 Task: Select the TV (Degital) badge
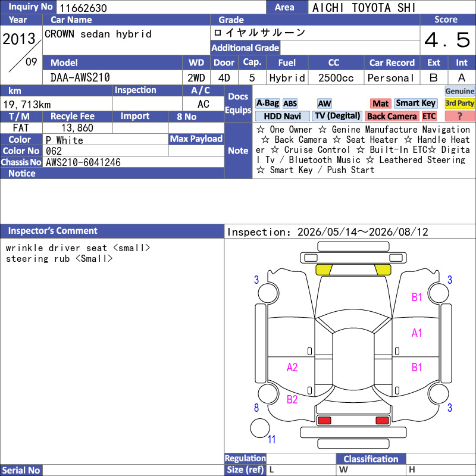pos(337,116)
